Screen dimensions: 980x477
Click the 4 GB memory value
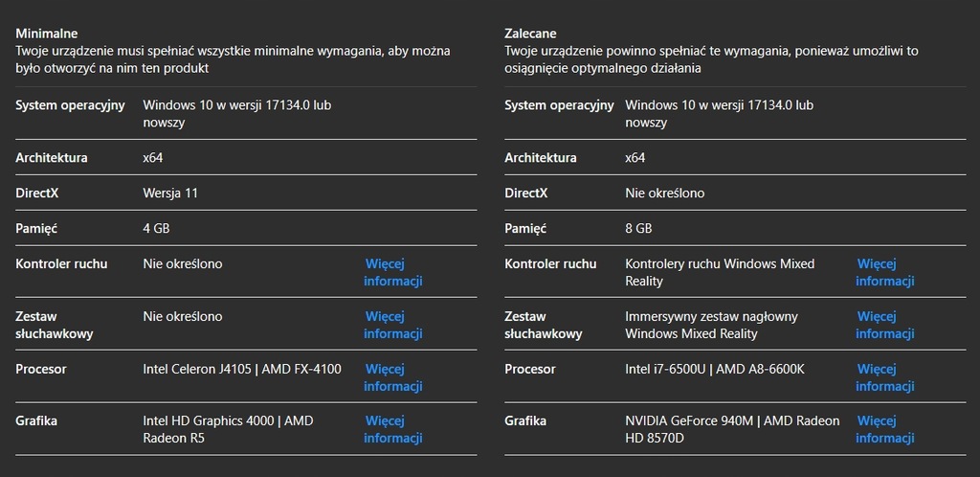(156, 228)
